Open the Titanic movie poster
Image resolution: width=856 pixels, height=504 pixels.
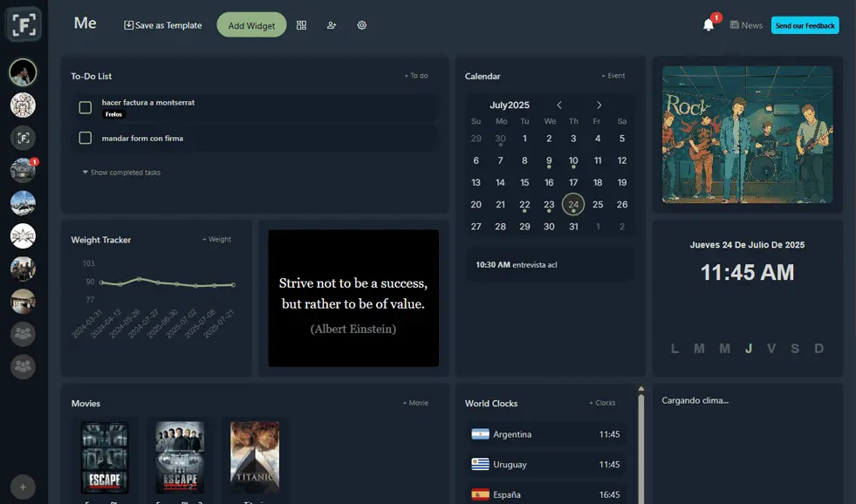[255, 457]
